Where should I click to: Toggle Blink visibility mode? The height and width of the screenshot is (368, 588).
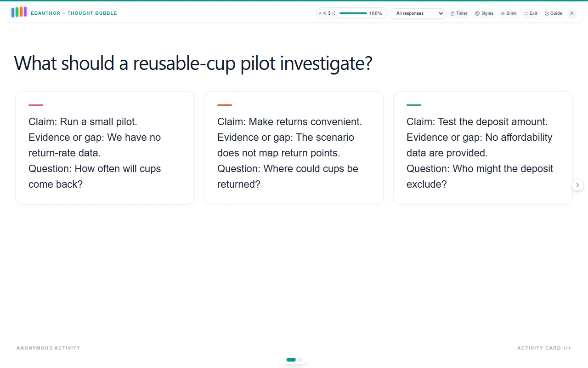509,13
